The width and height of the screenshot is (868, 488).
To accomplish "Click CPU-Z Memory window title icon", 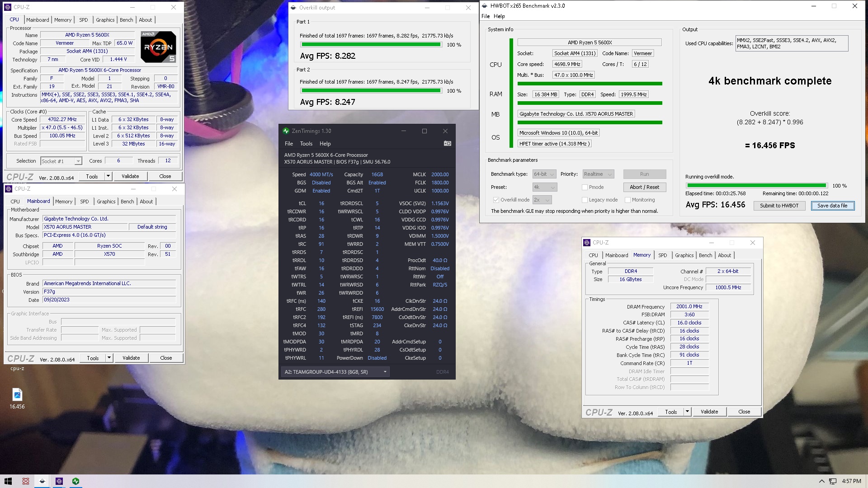I will pos(587,243).
